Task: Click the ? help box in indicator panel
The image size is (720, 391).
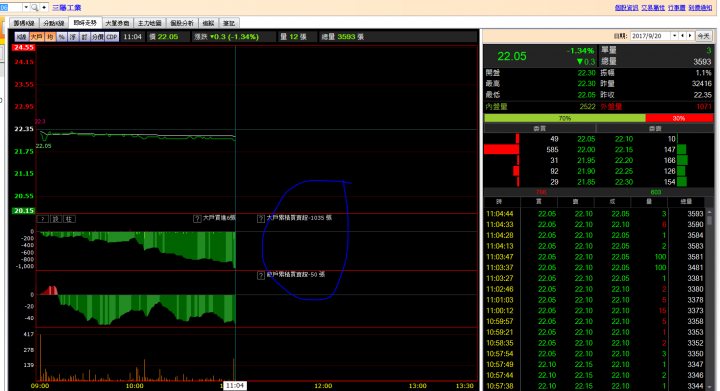Action: [43, 219]
